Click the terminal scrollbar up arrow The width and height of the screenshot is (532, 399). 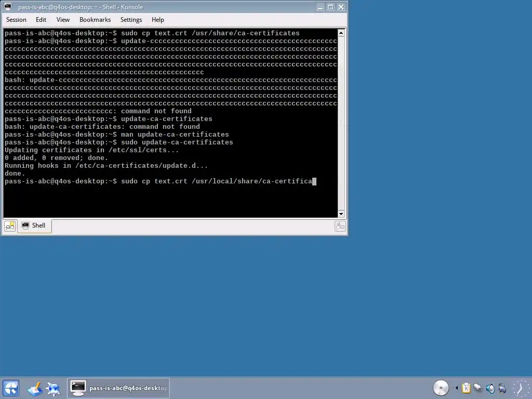click(x=341, y=33)
